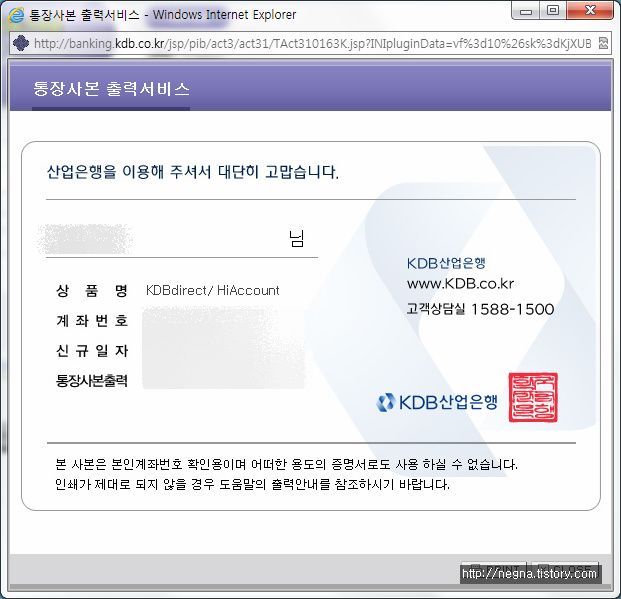The width and height of the screenshot is (621, 599).
Task: Minimize the Internet Explorer popup window
Action: (526, 11)
